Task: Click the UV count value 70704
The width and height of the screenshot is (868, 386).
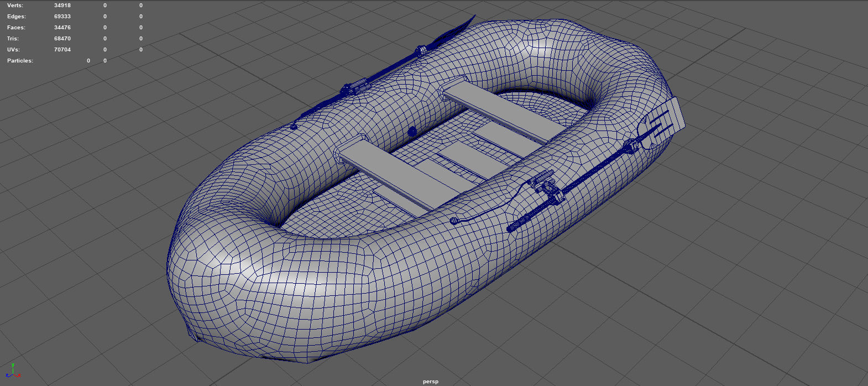Action: 62,50
